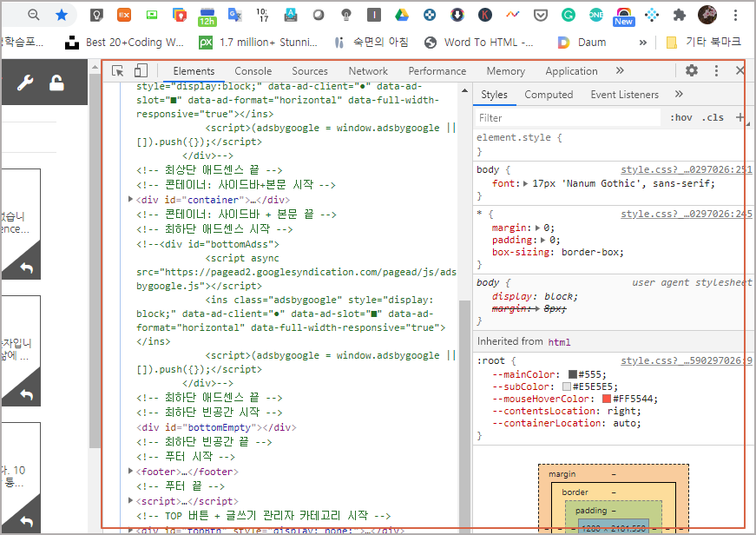Open the Daum bookmark
The image size is (756, 535).
point(582,43)
